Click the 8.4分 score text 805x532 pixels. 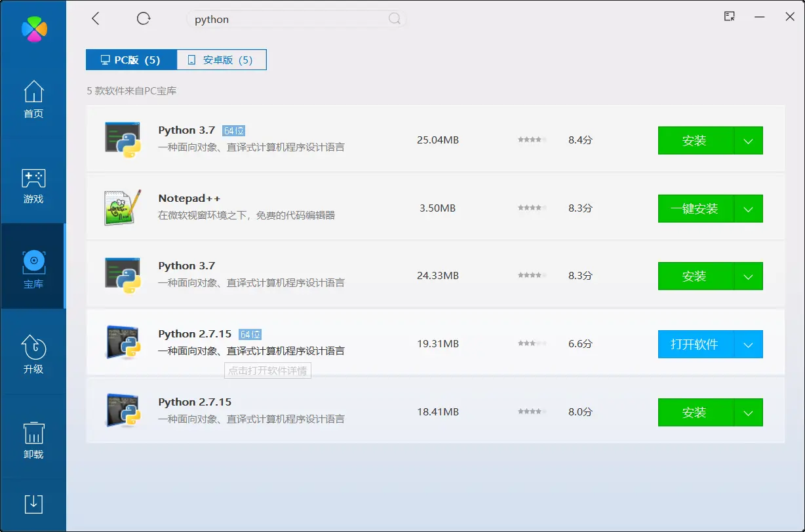580,140
